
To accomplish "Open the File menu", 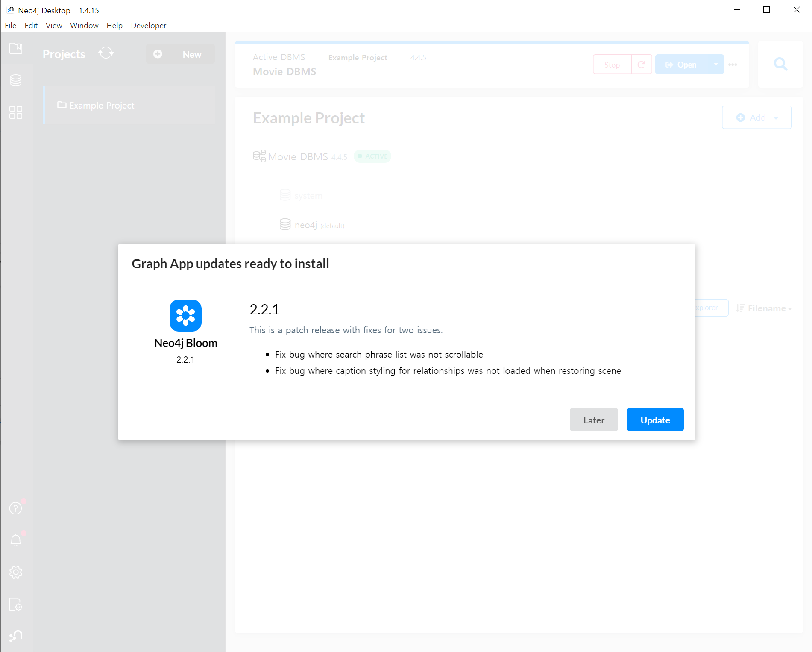I will pos(11,26).
